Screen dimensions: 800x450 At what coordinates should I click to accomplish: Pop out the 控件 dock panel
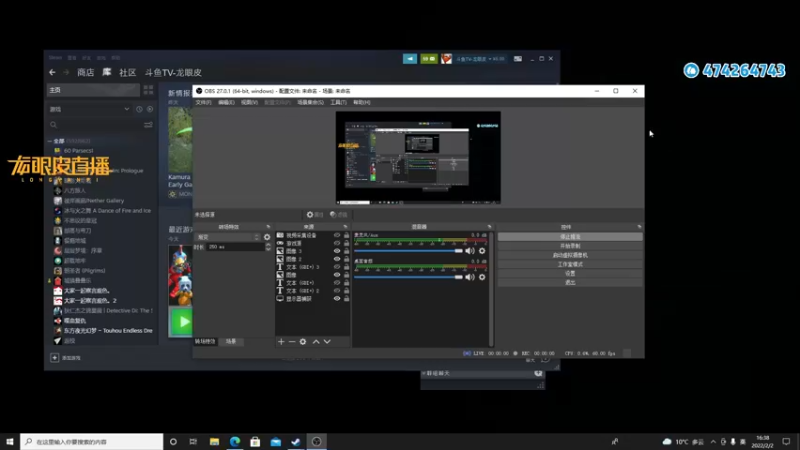639,227
